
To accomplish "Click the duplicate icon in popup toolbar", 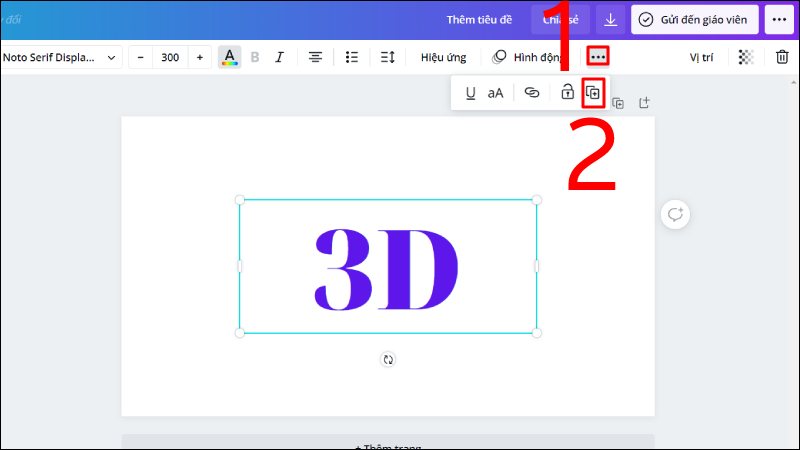I will tap(593, 93).
